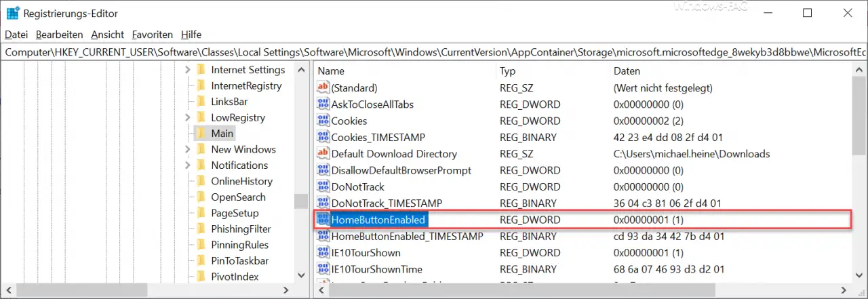This screenshot has height=299, width=868.
Task: Click folder icon of PinToTaskbar
Action: [201, 261]
